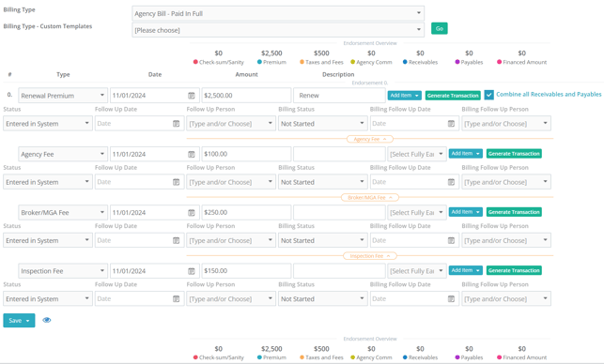The height and width of the screenshot is (364, 604).
Task: Open calendar in Inspection Fee Follow Up Date
Action: coord(176,299)
